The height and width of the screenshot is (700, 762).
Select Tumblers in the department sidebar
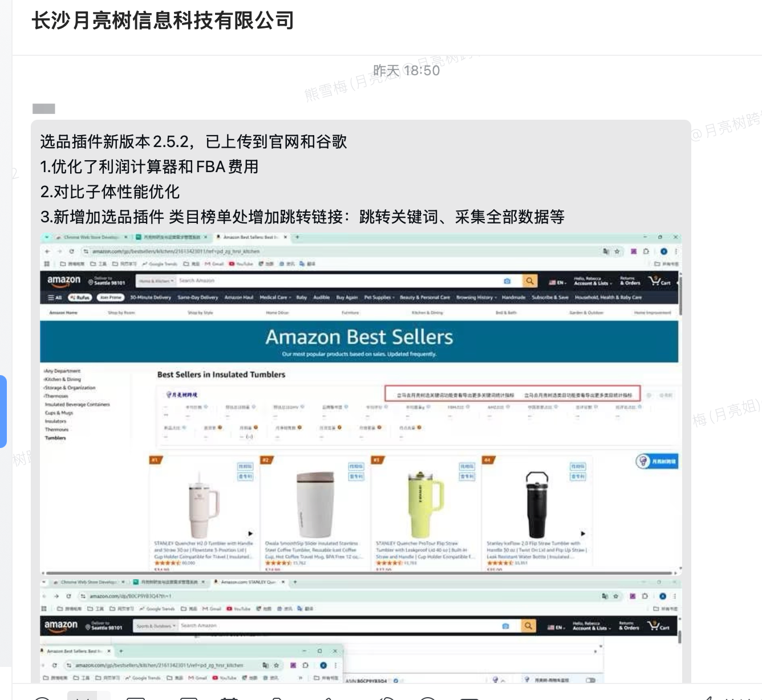(55, 438)
